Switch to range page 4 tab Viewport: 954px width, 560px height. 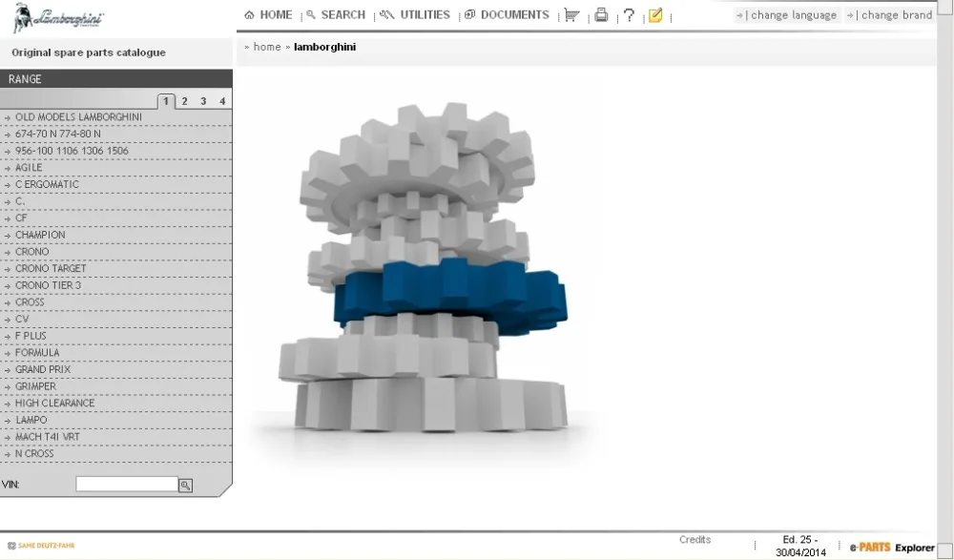pyautogui.click(x=222, y=101)
